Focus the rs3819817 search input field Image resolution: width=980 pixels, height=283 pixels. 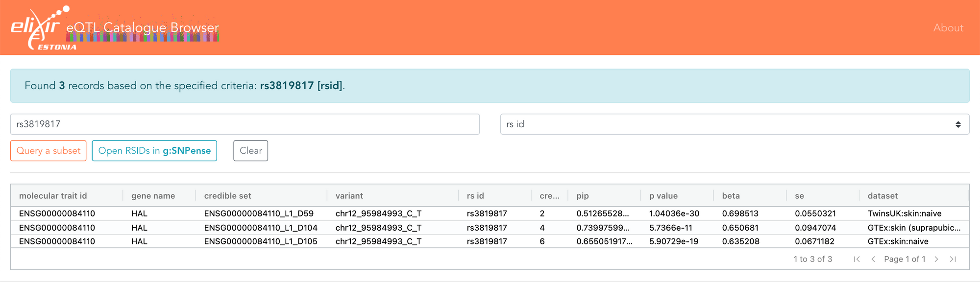coord(245,124)
